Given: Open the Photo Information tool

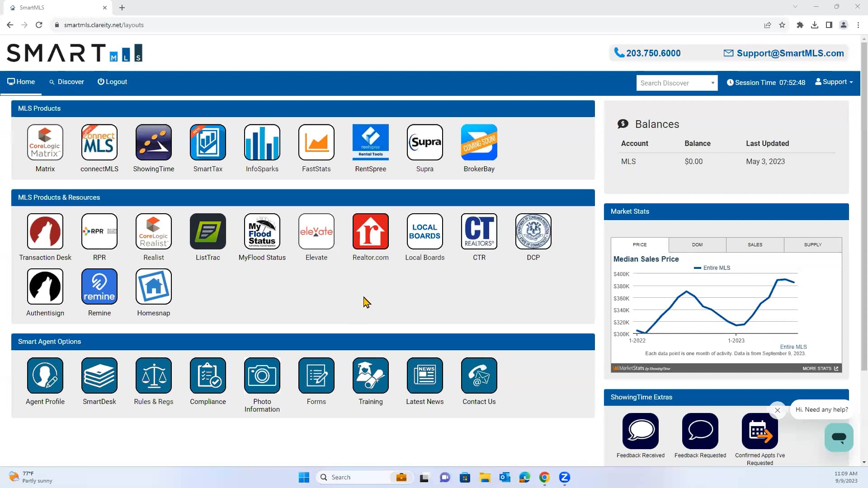Looking at the screenshot, I should (x=262, y=375).
